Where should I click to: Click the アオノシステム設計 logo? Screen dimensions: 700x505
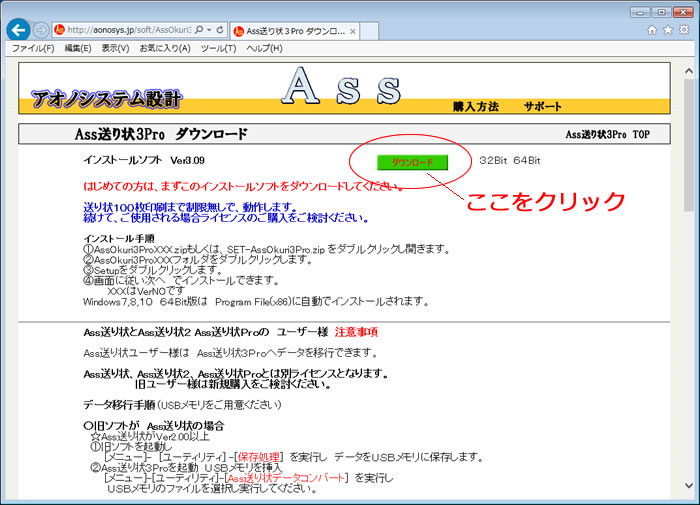106,98
